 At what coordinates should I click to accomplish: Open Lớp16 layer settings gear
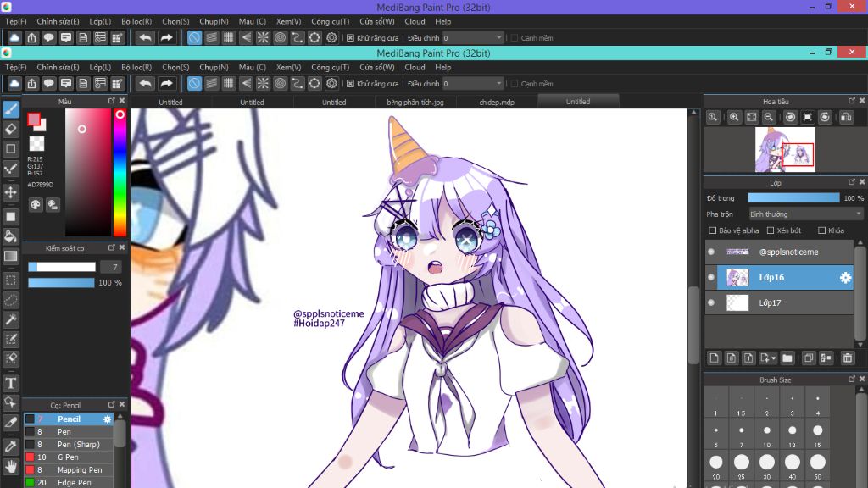click(845, 278)
